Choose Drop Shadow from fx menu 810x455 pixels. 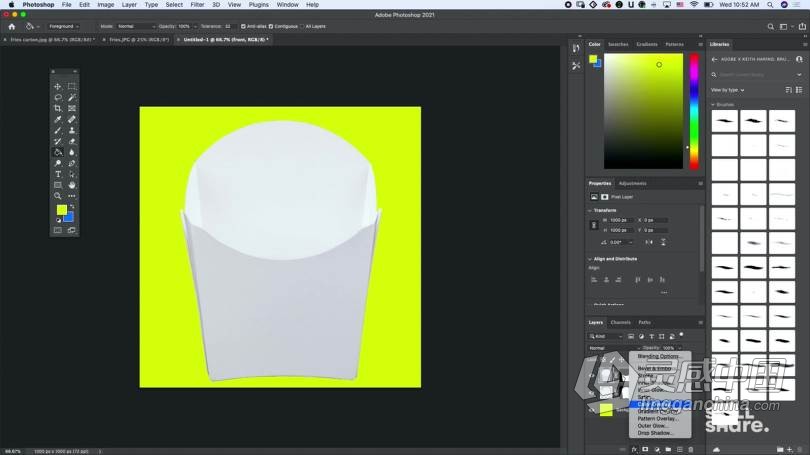coord(655,433)
